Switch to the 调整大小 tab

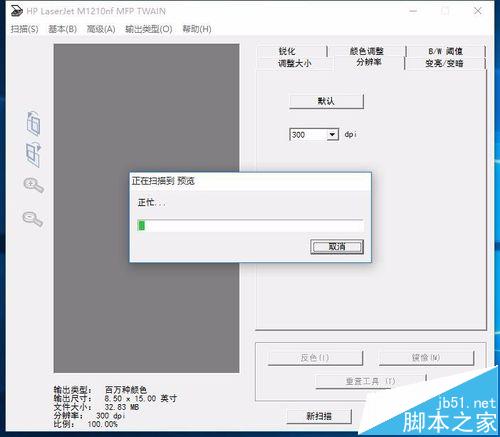tap(295, 63)
